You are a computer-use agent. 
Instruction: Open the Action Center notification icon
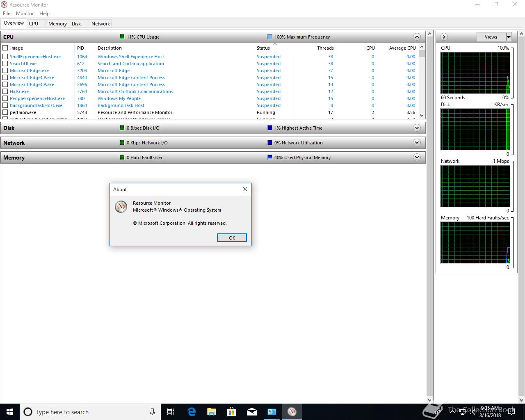click(511, 412)
